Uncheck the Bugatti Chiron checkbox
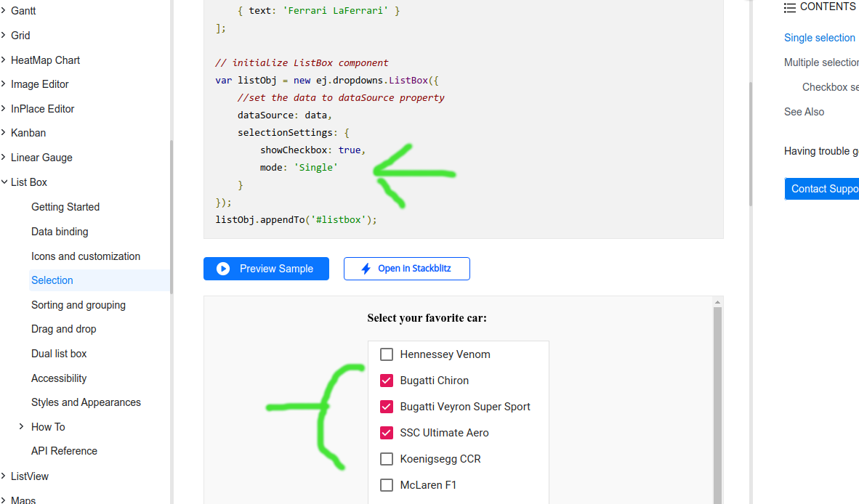Image resolution: width=859 pixels, height=504 pixels. pos(387,381)
